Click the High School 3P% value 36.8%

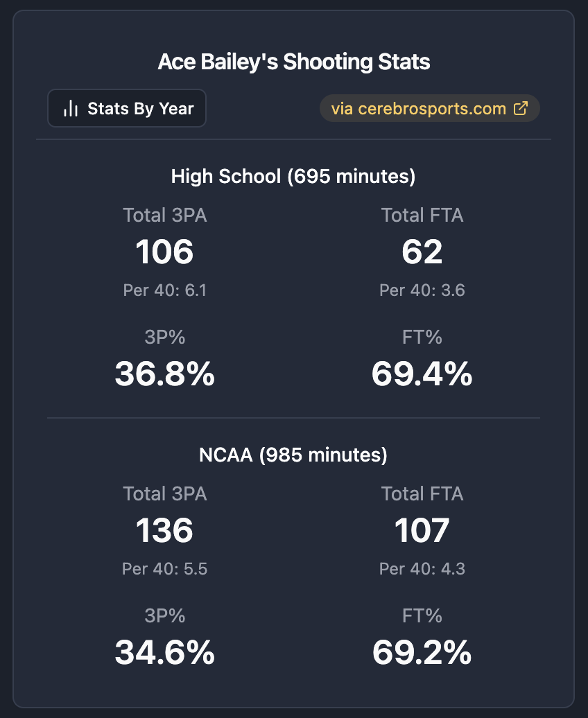click(165, 374)
